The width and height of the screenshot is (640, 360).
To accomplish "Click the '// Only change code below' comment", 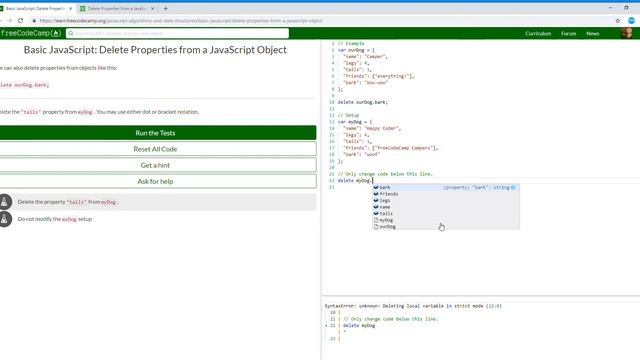I will pyautogui.click(x=385, y=174).
